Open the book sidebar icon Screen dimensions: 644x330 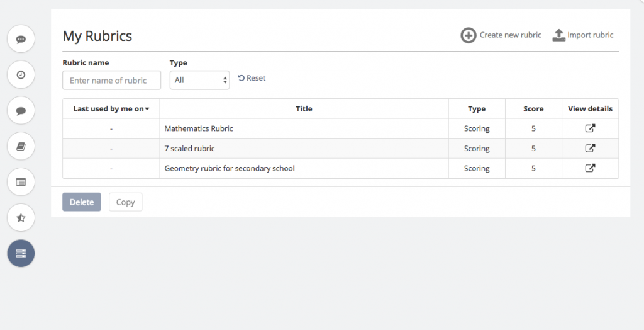pyautogui.click(x=21, y=146)
